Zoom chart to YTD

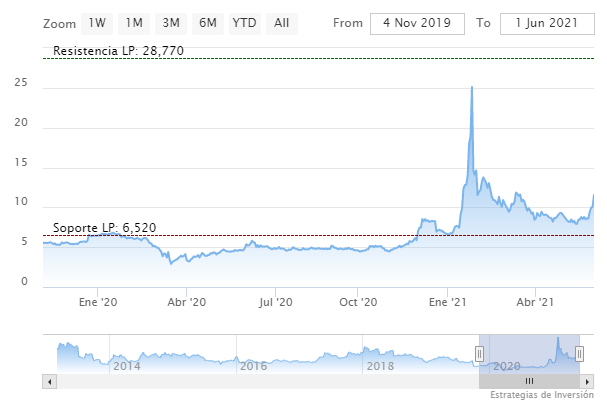(243, 22)
